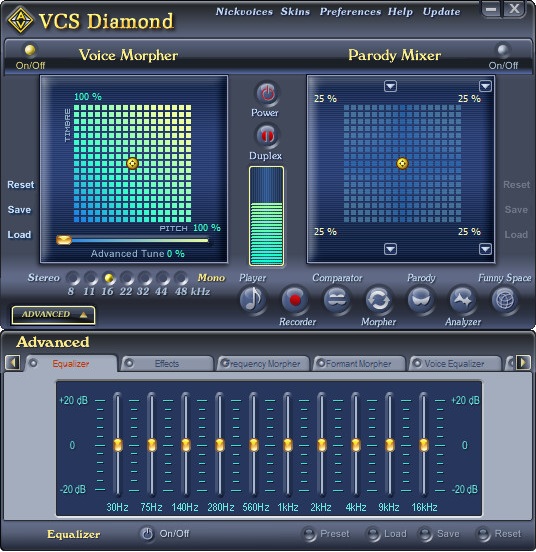536x552 pixels.
Task: Toggle Voice Morpher On/Off light
Action: point(30,50)
